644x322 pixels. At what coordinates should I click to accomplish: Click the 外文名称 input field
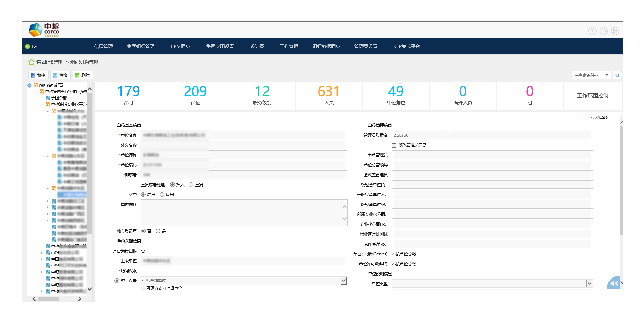coord(244,145)
